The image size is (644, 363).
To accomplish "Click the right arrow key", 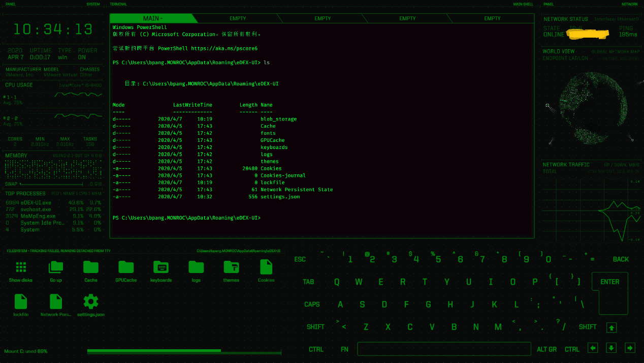I will click(630, 348).
